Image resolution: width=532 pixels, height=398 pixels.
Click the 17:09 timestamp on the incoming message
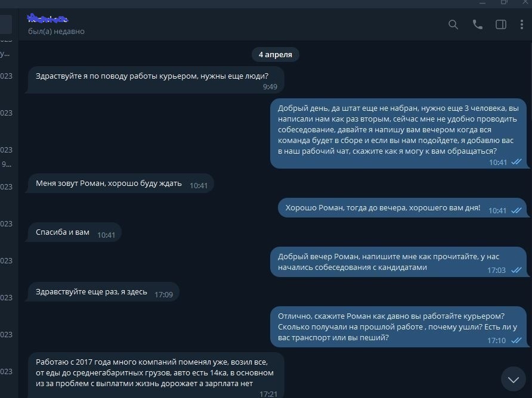point(163,294)
